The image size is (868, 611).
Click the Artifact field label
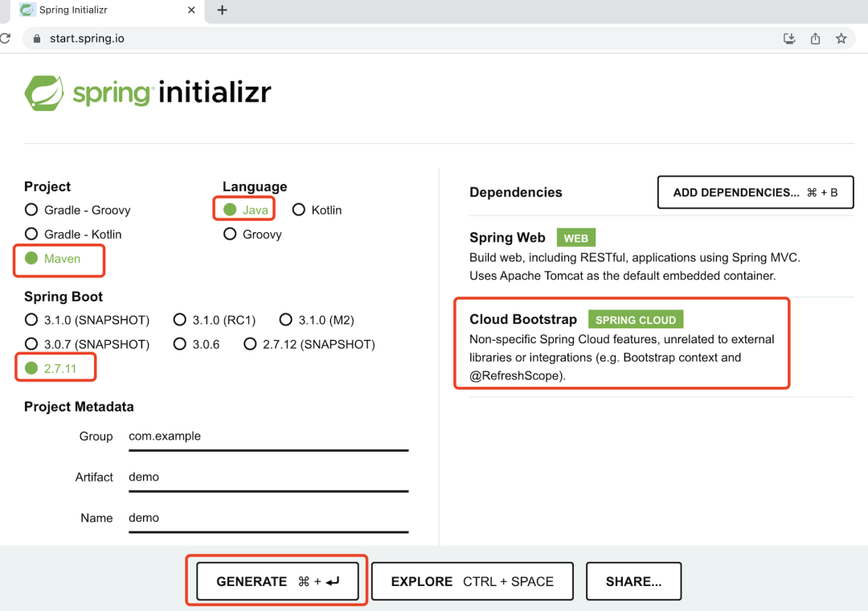94,477
